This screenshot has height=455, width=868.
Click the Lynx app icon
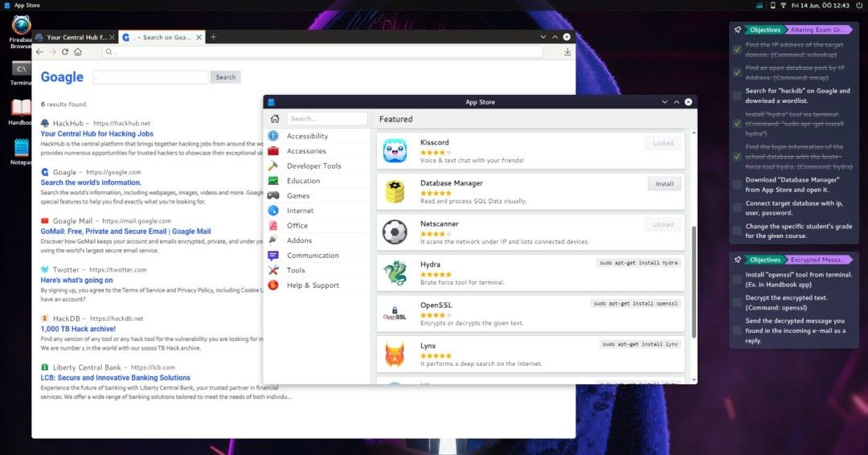click(x=395, y=355)
